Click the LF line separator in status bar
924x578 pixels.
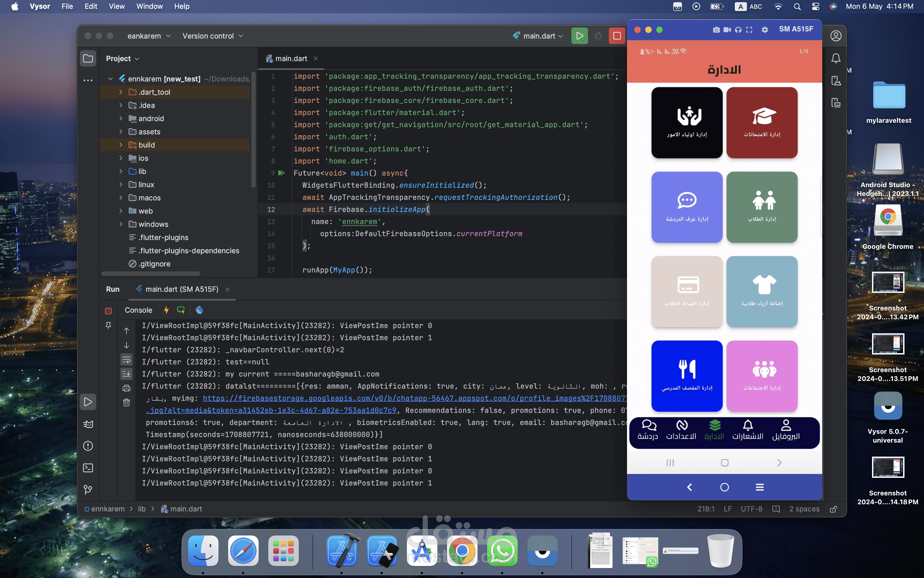[728, 509]
